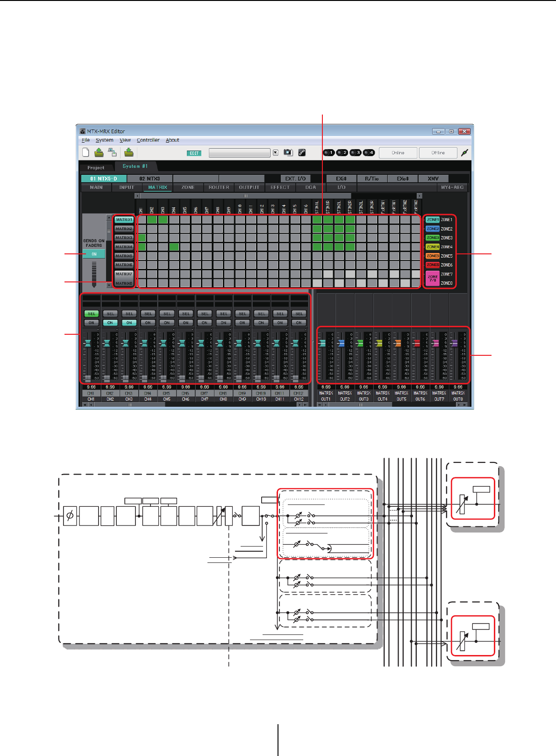Toggle the SEL button of CH6 strip
Screen dimensions: 556x756
pos(185,314)
